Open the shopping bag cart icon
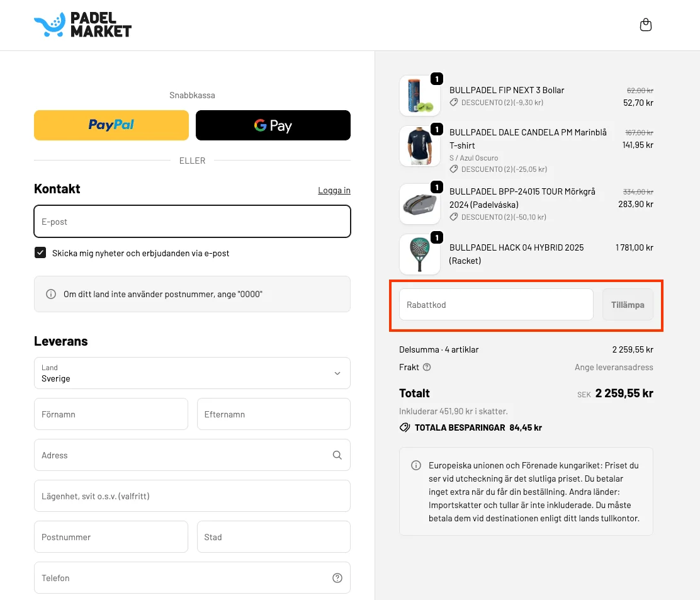700x600 pixels. point(645,25)
